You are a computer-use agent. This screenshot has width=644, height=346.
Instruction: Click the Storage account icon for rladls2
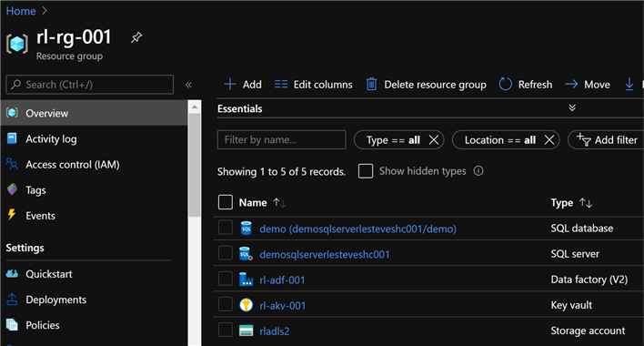[246, 331]
